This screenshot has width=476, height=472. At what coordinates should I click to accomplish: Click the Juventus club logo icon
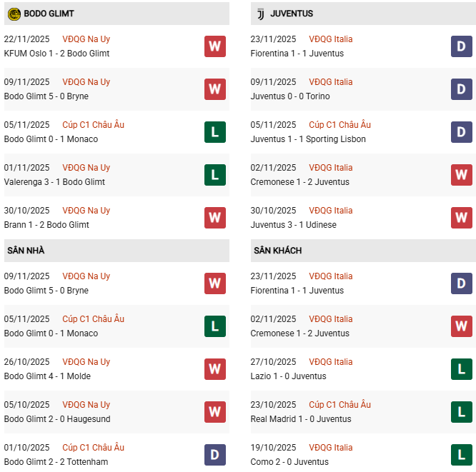[x=259, y=14]
